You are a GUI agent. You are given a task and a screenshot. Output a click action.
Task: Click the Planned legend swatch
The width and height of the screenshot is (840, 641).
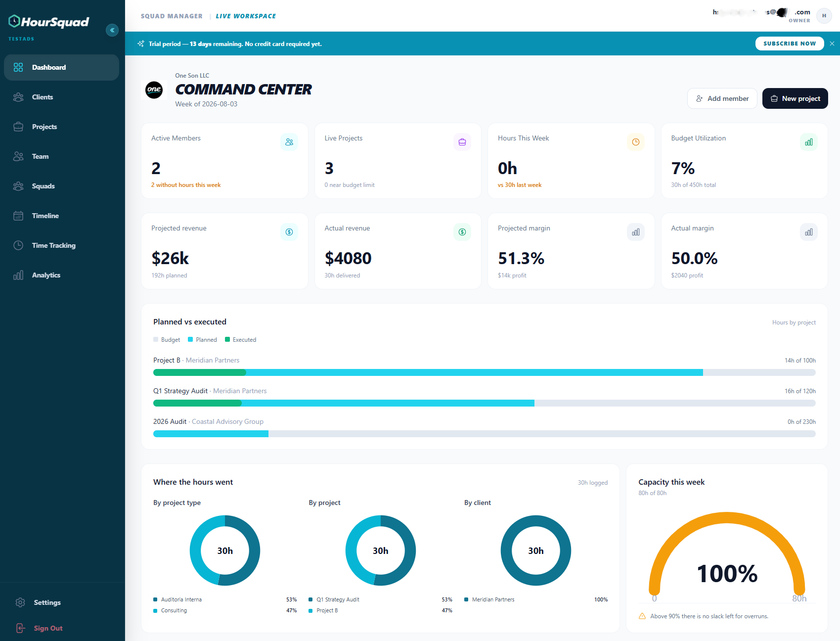[x=190, y=339]
